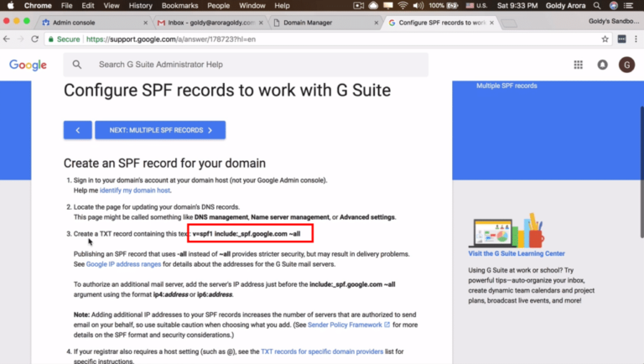Click the v=spf1 include:_spf.google.com ~all text
644x364 pixels.
247,234
